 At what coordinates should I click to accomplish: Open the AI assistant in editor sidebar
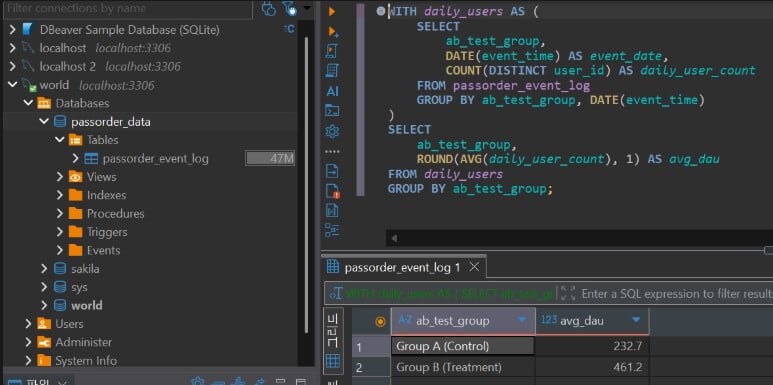point(332,91)
